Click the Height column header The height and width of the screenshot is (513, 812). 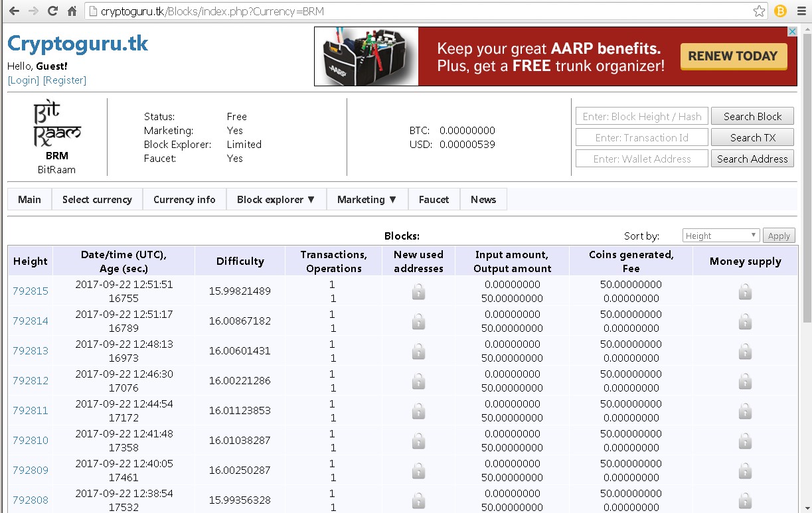[31, 261]
